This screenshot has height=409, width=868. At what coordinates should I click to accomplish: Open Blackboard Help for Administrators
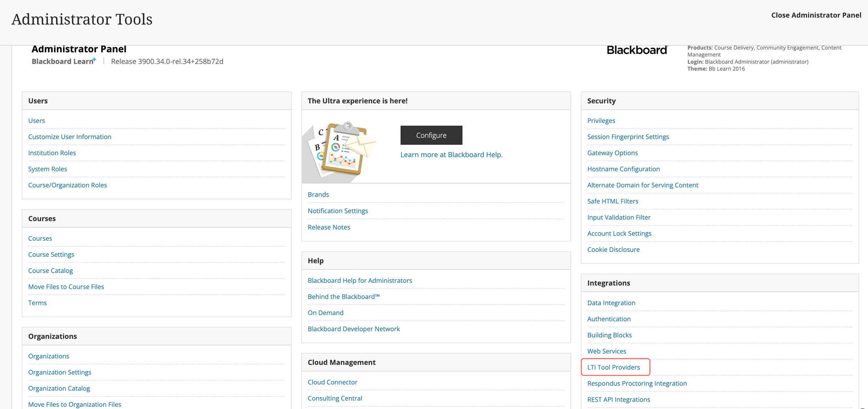360,280
